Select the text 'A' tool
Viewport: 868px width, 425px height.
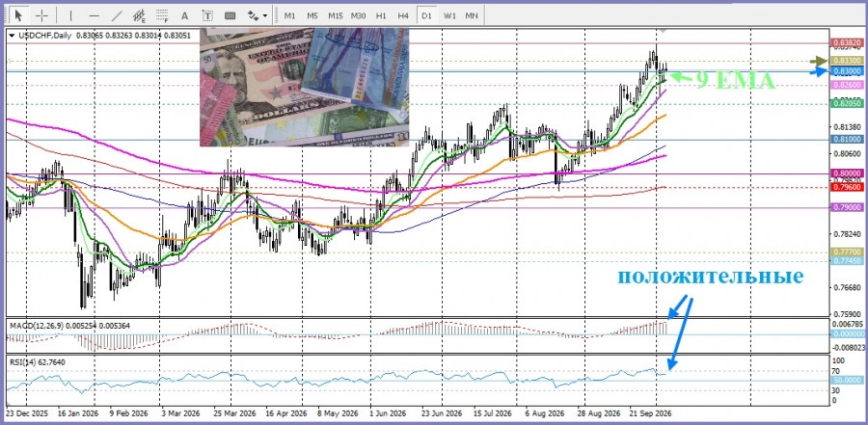[184, 15]
